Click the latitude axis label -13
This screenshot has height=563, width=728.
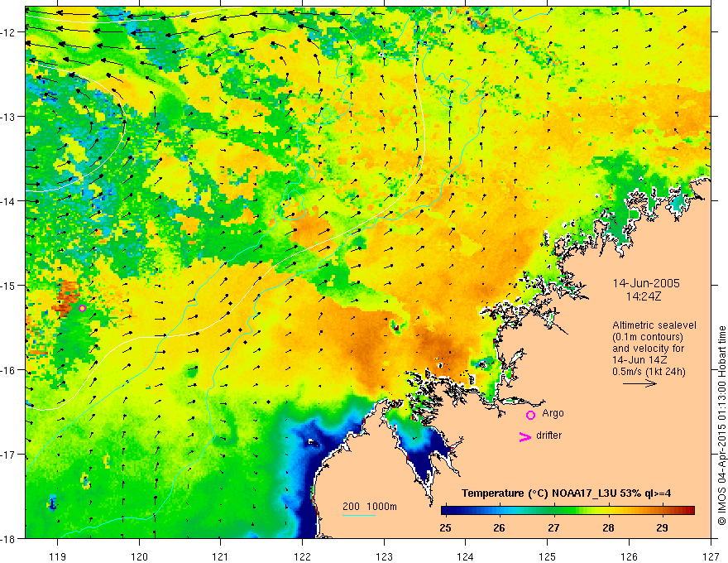9,117
